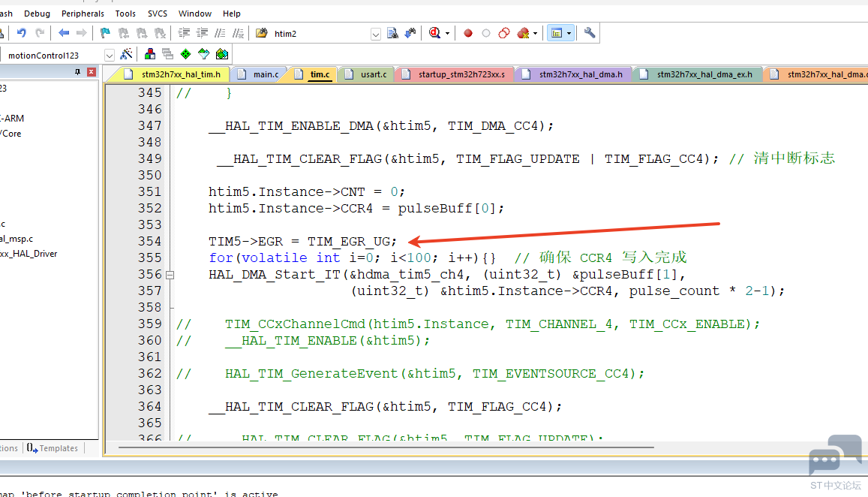Expand the motionControl123 target dropdown
Screen dimensions: 868x497
[x=110, y=55]
